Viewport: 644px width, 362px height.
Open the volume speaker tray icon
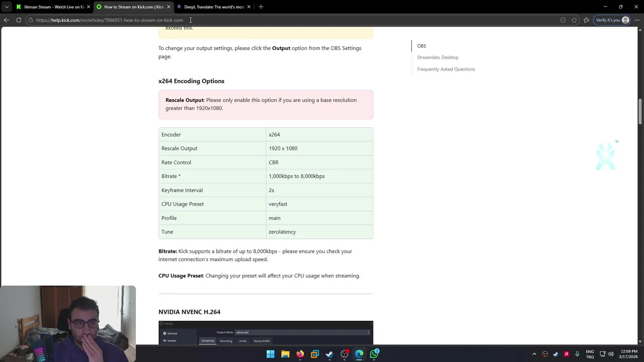pyautogui.click(x=611, y=354)
